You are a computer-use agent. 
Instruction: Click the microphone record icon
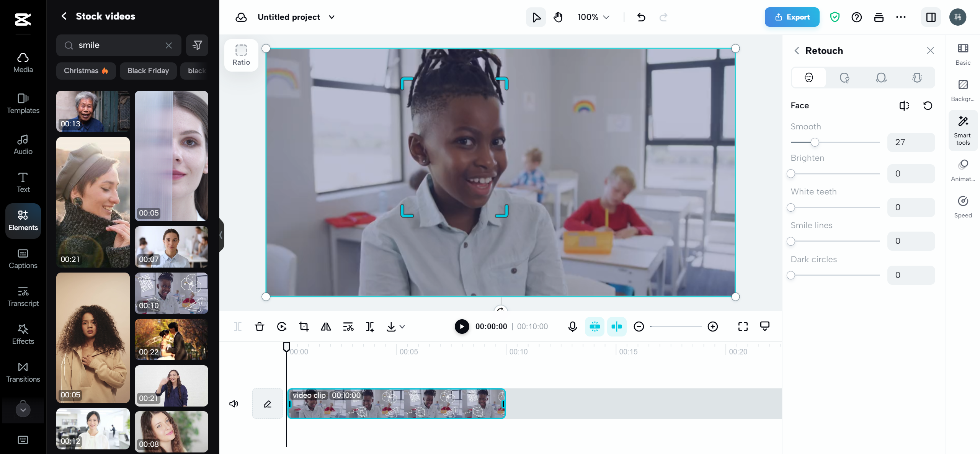572,327
